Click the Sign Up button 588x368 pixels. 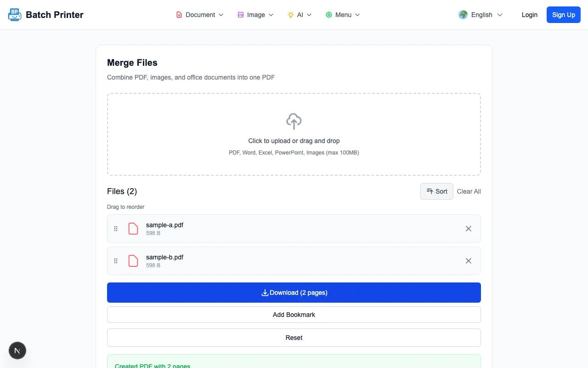tap(564, 15)
